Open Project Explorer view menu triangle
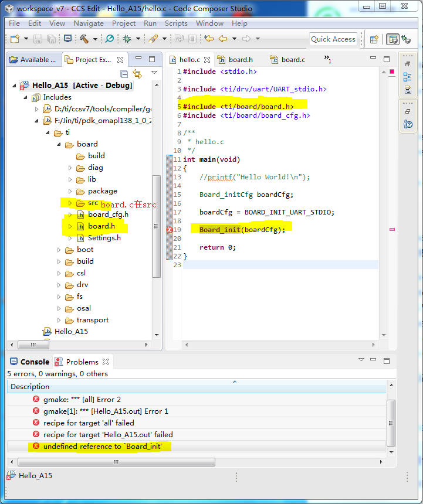The height and width of the screenshot is (504, 423). (154, 73)
